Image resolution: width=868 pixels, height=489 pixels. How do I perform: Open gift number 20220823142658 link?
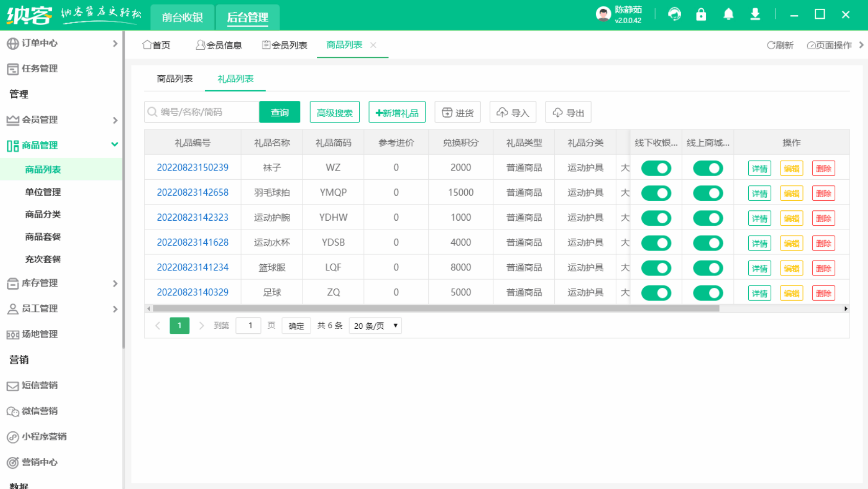click(x=192, y=192)
